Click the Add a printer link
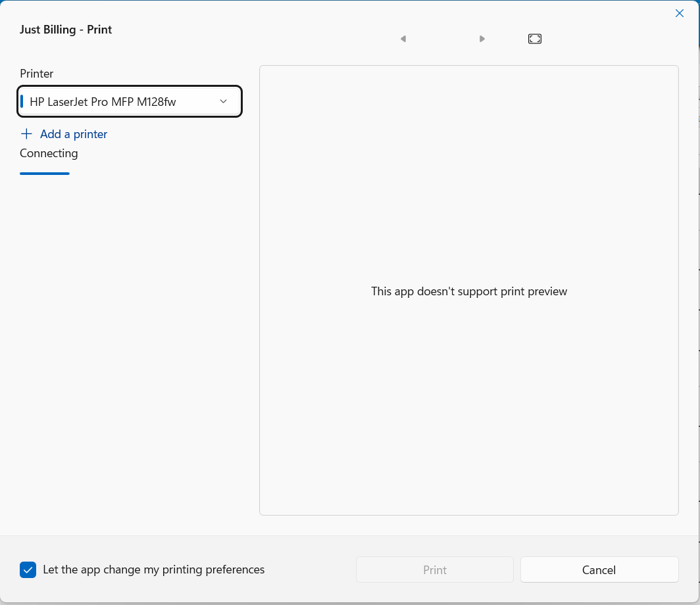 (73, 134)
